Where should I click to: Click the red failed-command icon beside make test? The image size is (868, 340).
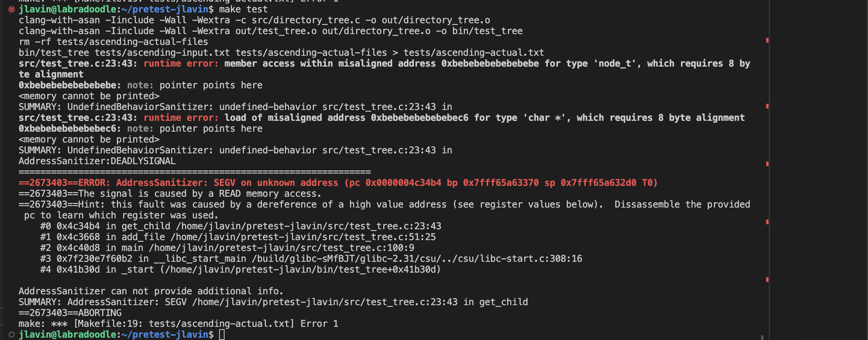(12, 9)
